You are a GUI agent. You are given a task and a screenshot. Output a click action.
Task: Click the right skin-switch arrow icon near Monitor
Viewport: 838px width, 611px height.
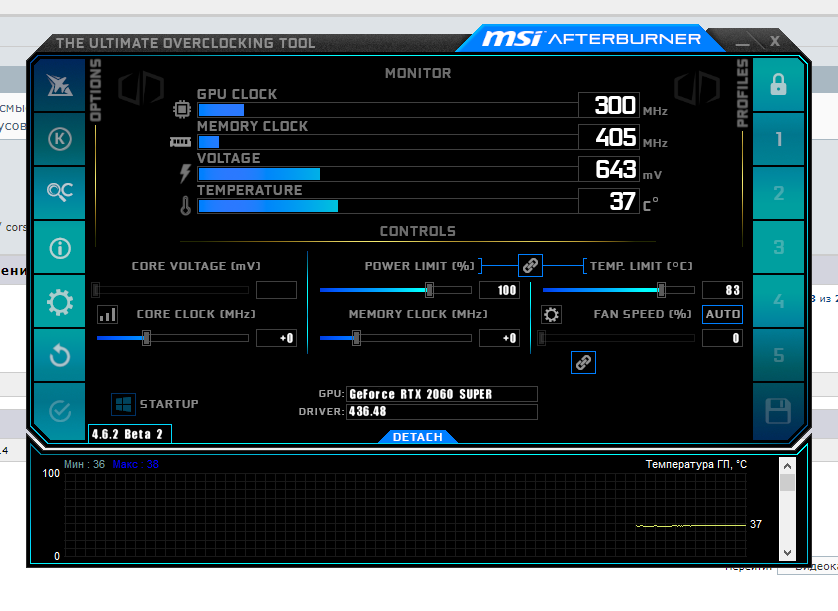pyautogui.click(x=697, y=88)
